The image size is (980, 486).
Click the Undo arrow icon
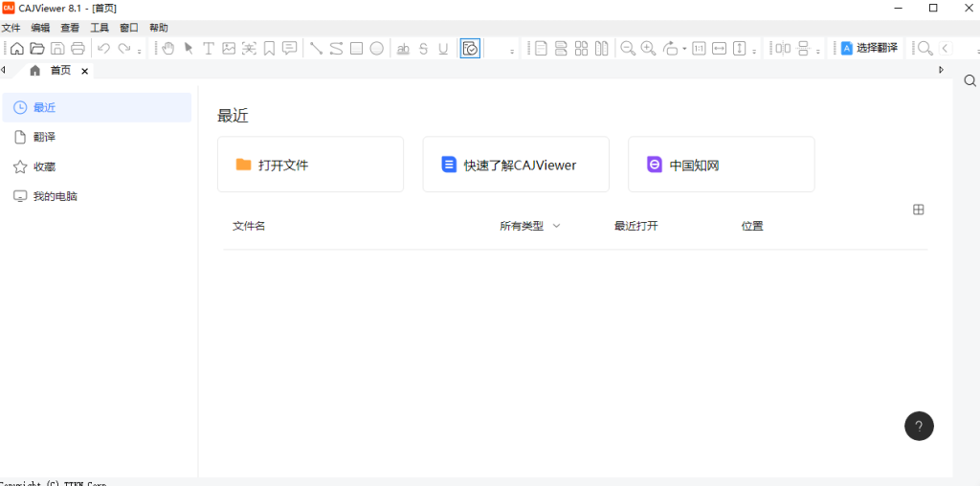click(x=104, y=48)
